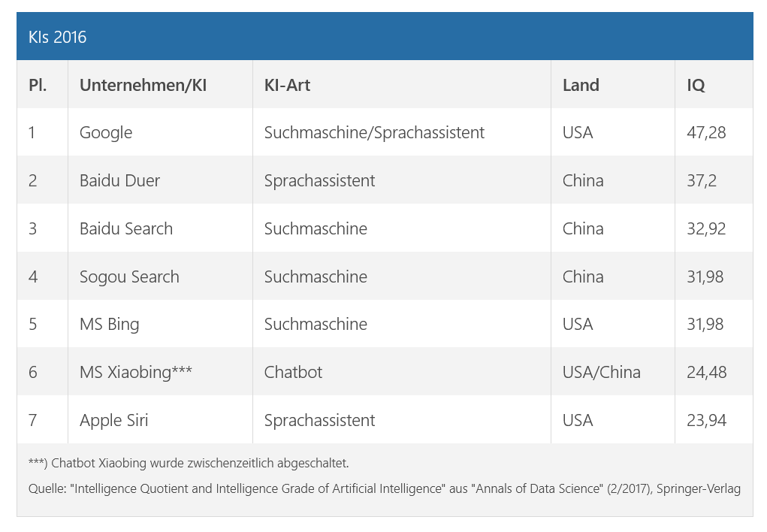This screenshot has height=532, width=767.
Task: Select the Baidu Duer cell
Action: click(x=119, y=181)
